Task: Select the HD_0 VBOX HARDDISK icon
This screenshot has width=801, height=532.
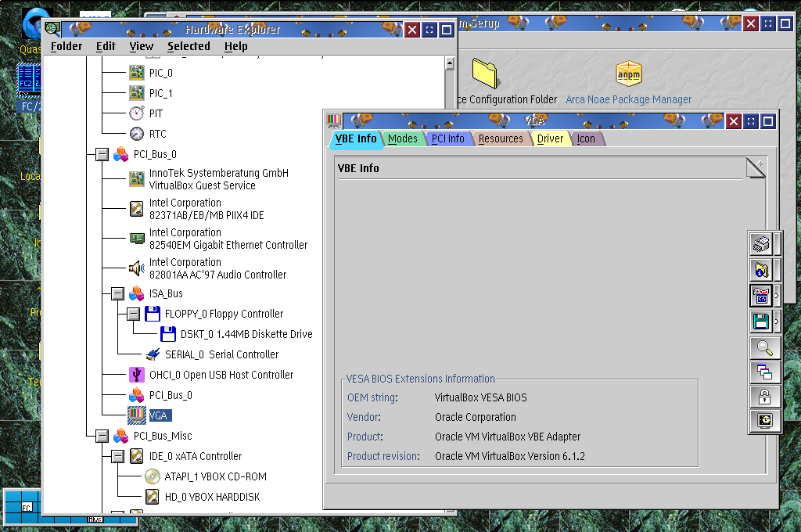Action: click(153, 497)
